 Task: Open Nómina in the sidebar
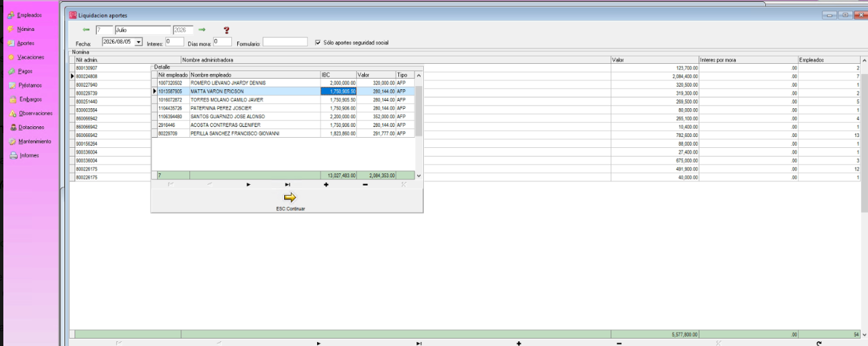(21, 29)
